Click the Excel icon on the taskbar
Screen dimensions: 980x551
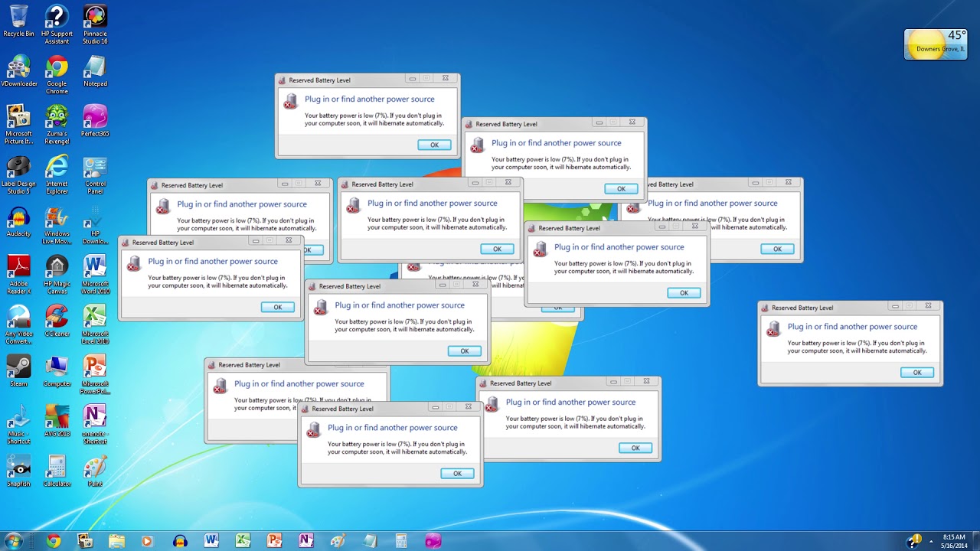pos(243,541)
